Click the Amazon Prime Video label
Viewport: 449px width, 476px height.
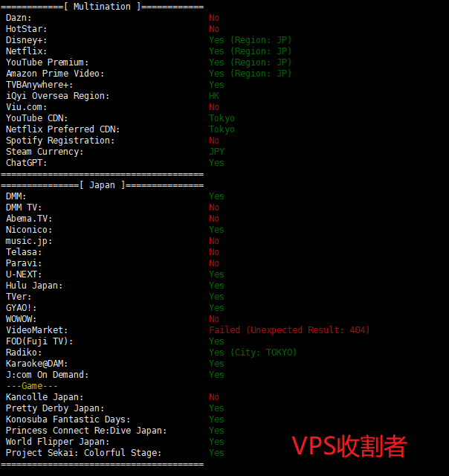(55, 74)
